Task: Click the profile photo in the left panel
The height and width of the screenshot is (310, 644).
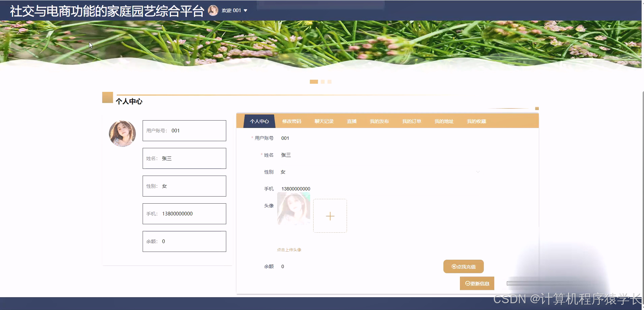Action: (122, 133)
